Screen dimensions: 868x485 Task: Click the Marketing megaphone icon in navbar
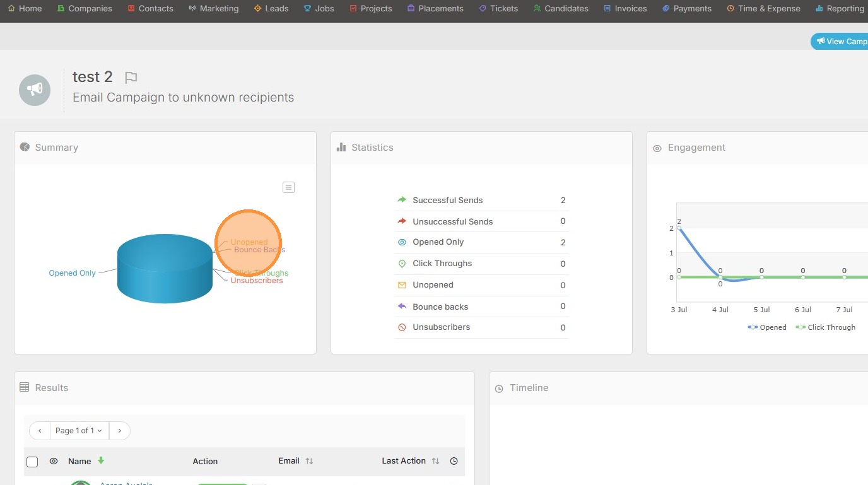(192, 8)
